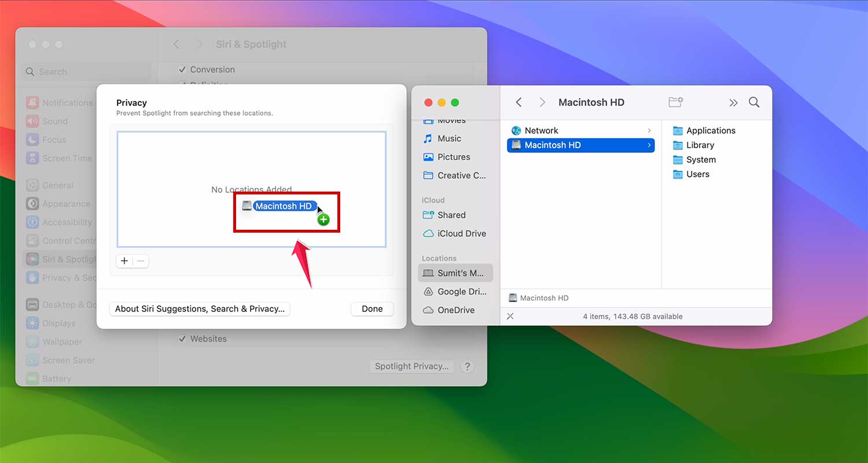Click the Done button
The image size is (868, 463).
pos(372,308)
